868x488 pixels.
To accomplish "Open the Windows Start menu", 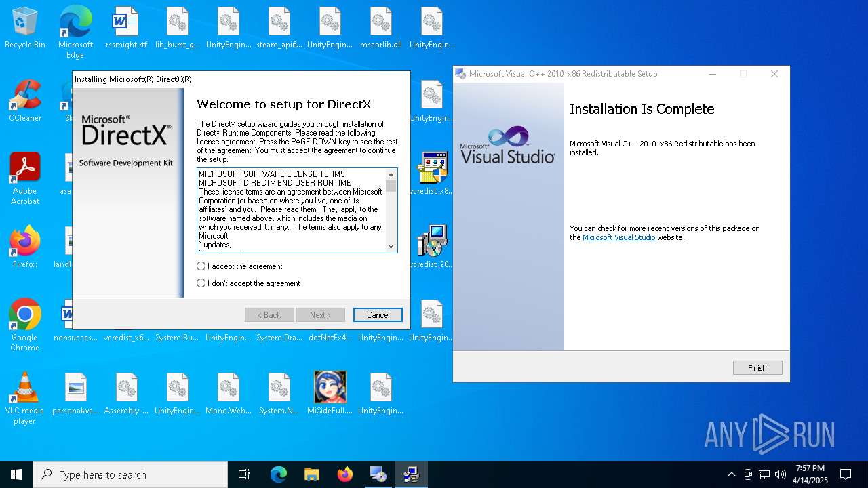I will pos(16,474).
